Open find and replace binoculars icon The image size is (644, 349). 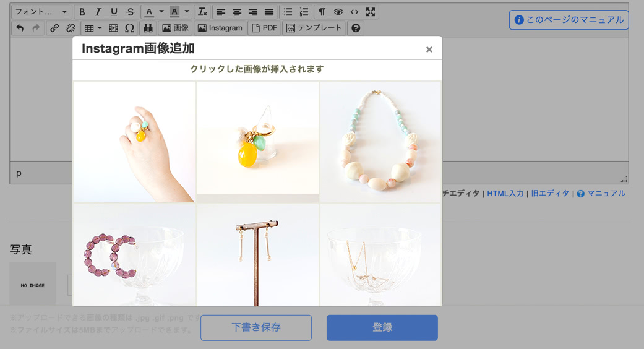tap(148, 28)
